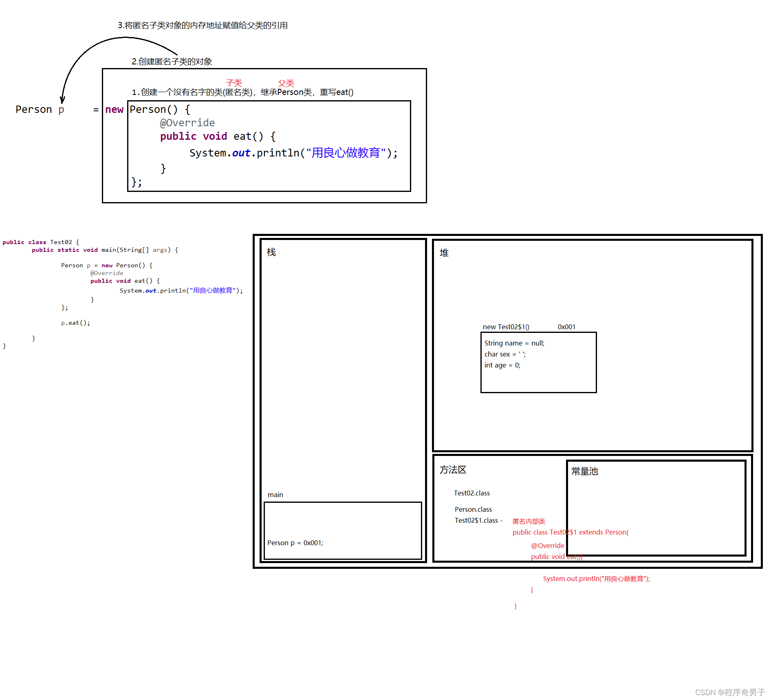Viewport: 771px width, 700px height.
Task: Click 'Person p = 0x001;' in main frame
Action: tap(295, 543)
